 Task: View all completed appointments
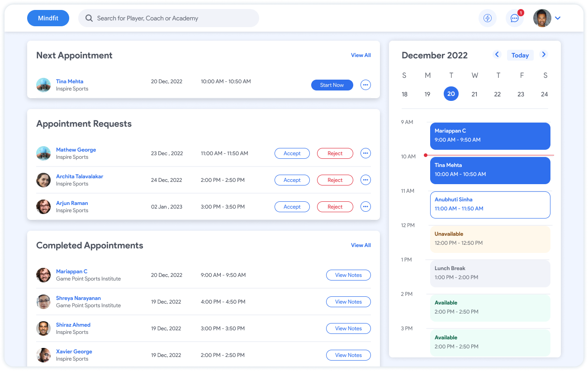[361, 245]
